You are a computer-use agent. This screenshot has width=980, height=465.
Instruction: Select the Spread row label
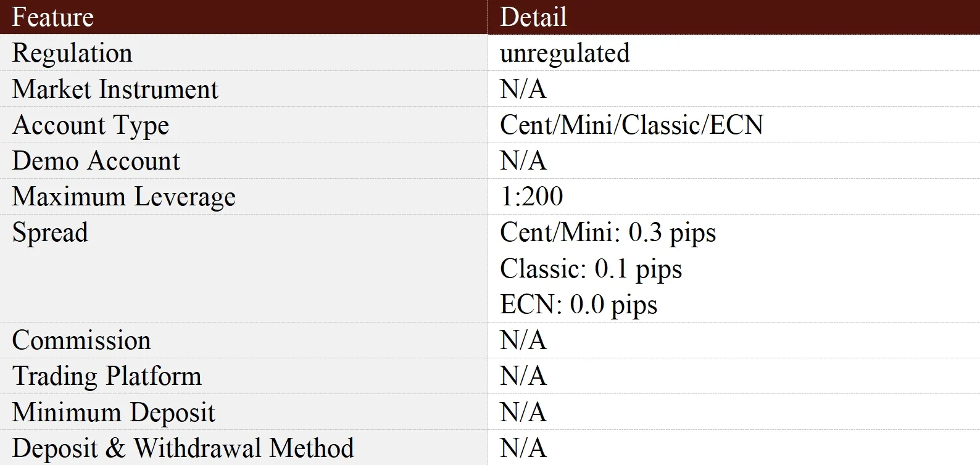51,234
